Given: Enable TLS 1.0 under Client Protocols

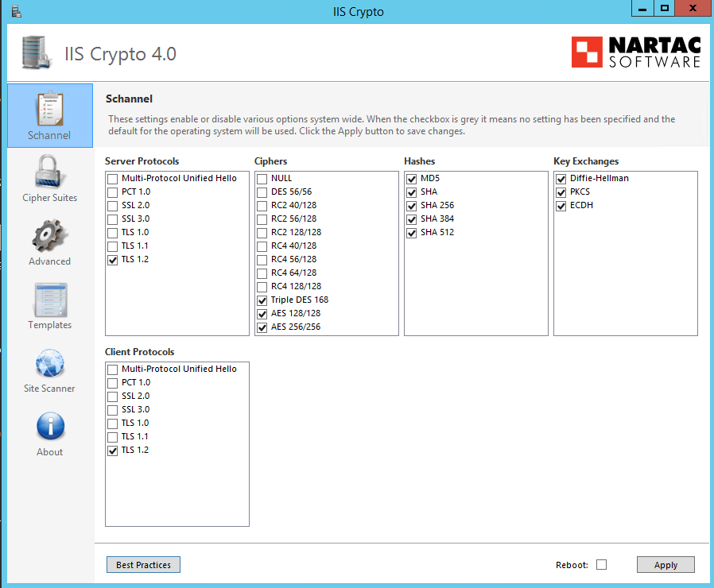Looking at the screenshot, I should [112, 424].
